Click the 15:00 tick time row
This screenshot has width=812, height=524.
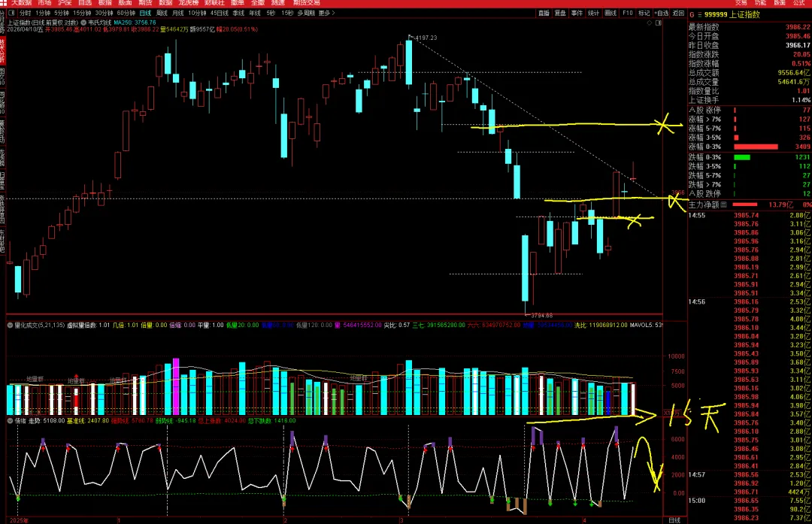tap(750, 501)
